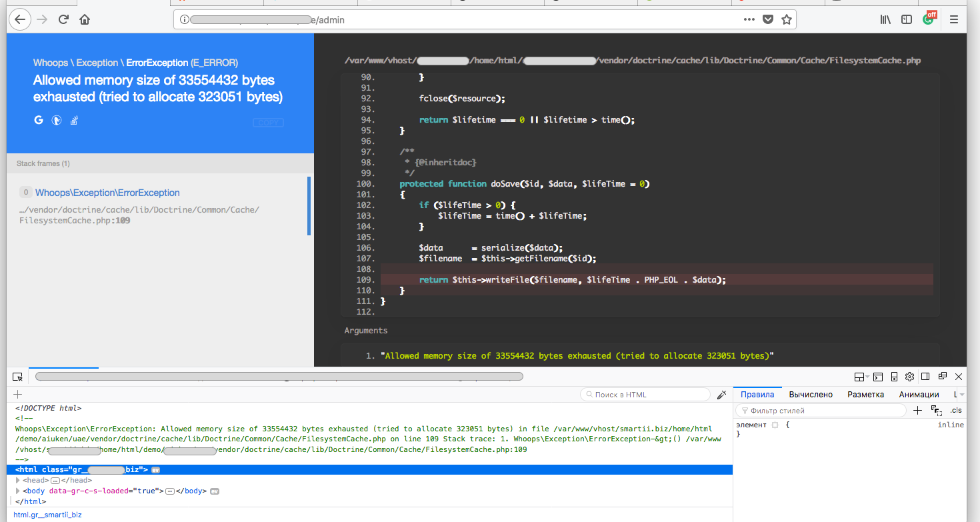
Task: Click the Arguments heading
Action: point(366,330)
